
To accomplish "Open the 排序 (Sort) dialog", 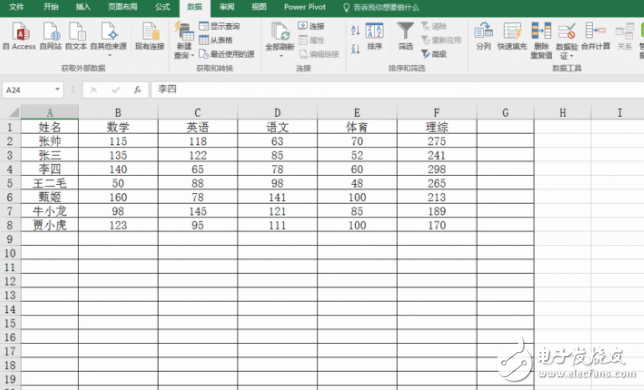I will coord(375,36).
